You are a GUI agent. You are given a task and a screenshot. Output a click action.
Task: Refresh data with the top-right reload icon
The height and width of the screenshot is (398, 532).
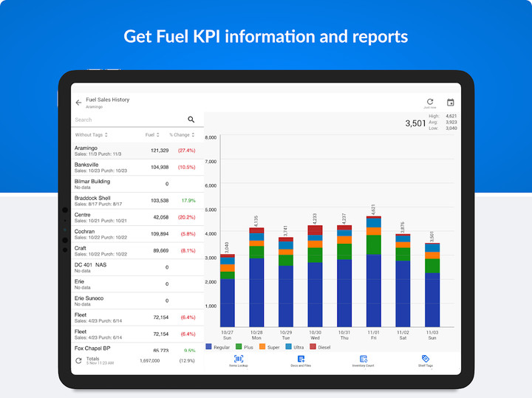430,102
